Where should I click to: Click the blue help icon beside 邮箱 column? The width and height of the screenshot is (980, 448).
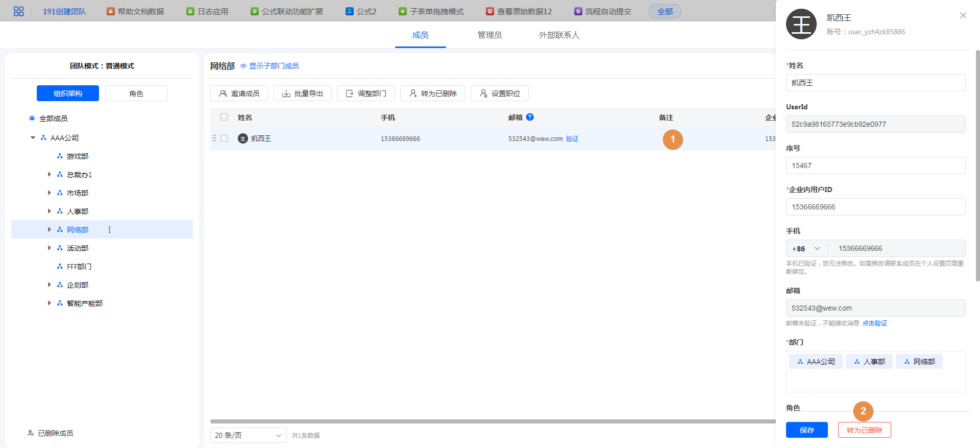tap(530, 117)
